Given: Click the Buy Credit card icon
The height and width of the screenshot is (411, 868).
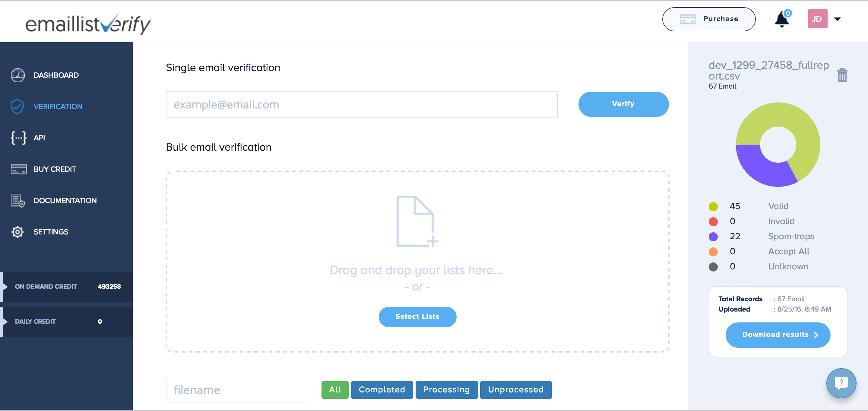Looking at the screenshot, I should pos(18,169).
